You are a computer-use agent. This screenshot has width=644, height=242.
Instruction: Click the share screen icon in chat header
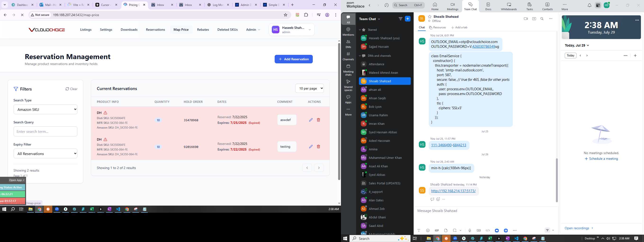point(534,19)
